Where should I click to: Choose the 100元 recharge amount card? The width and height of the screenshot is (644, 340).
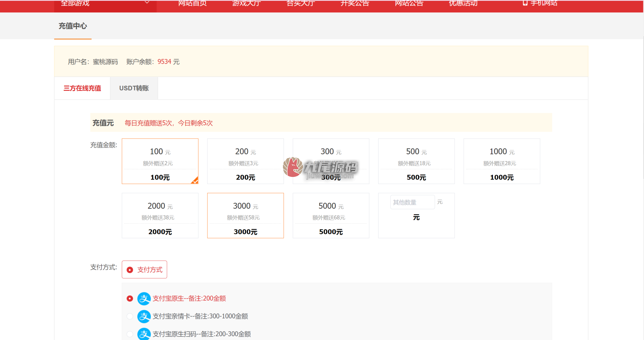pos(160,161)
